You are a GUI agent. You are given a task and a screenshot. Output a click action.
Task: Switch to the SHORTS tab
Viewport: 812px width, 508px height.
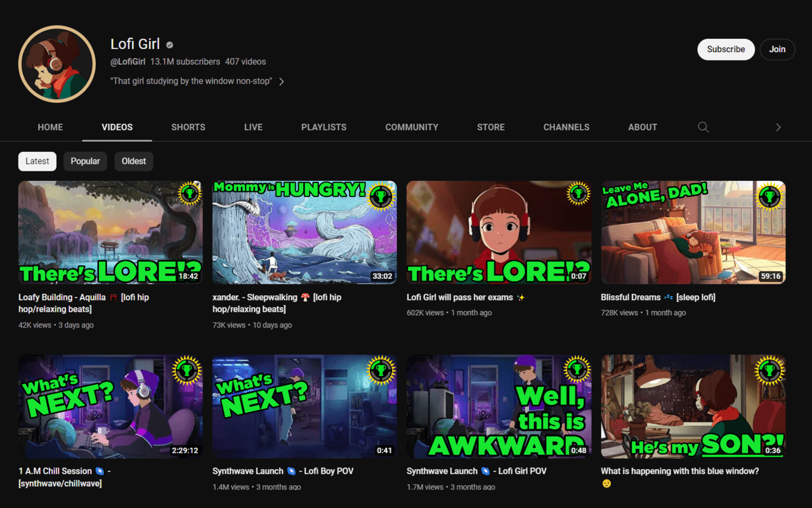coord(188,127)
